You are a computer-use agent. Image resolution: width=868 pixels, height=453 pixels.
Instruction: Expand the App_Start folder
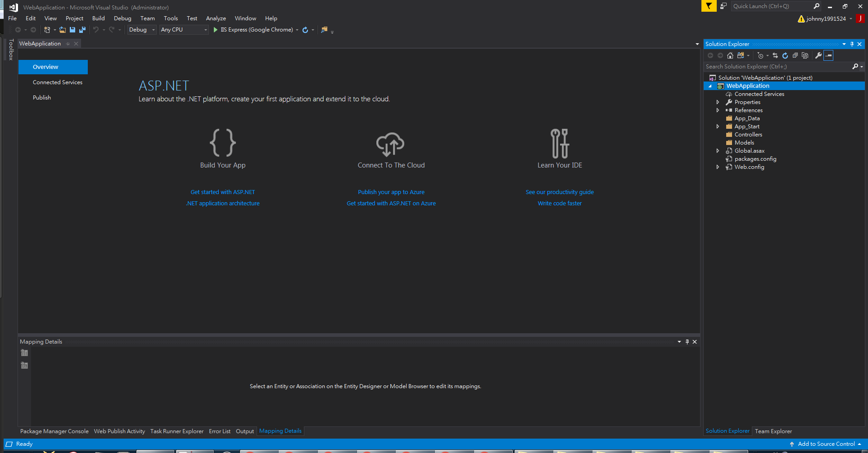pos(718,127)
